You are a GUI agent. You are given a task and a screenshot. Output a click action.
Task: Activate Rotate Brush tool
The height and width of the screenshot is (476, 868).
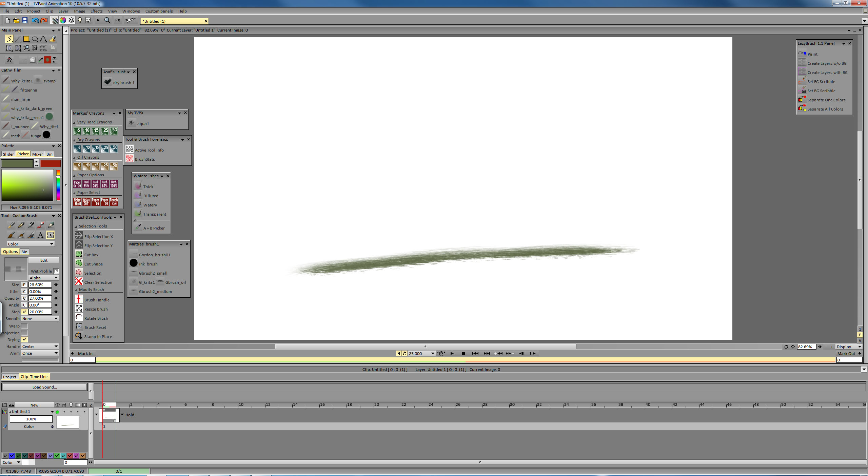(92, 318)
